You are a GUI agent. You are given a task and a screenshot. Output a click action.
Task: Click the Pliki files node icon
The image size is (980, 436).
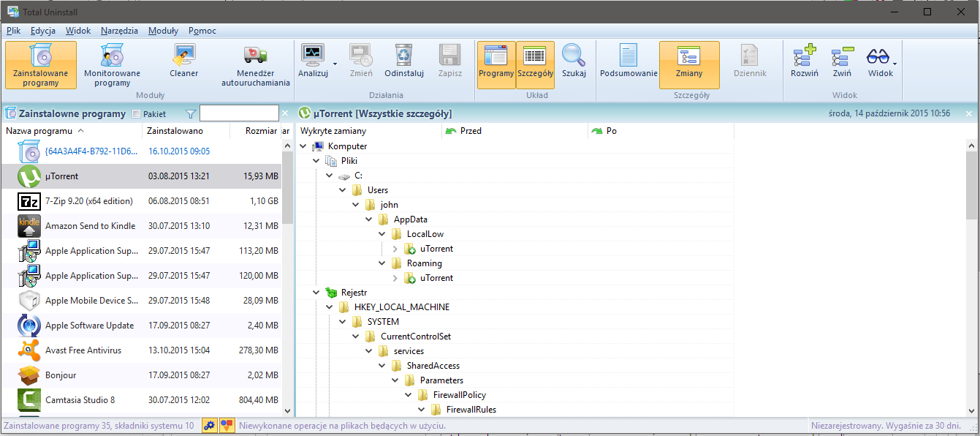click(331, 161)
